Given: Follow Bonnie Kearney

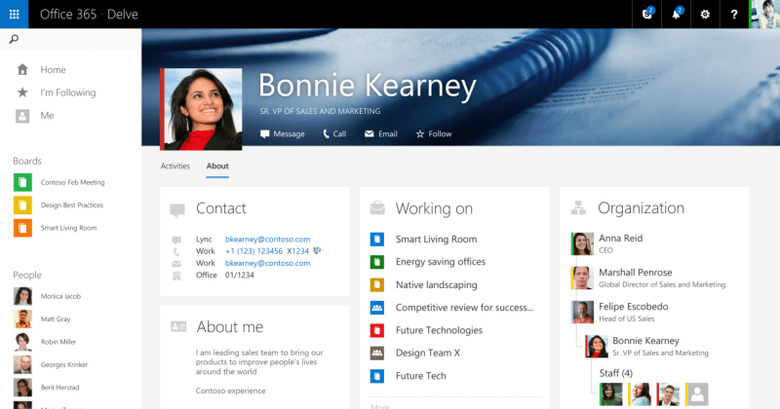Looking at the screenshot, I should click(434, 134).
